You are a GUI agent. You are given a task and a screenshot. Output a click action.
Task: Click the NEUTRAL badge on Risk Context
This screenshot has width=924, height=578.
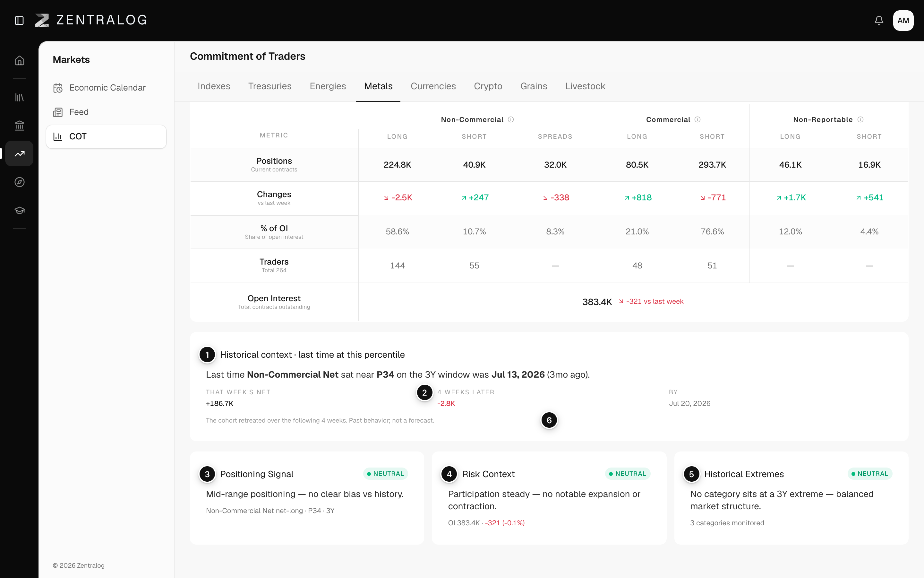point(627,474)
